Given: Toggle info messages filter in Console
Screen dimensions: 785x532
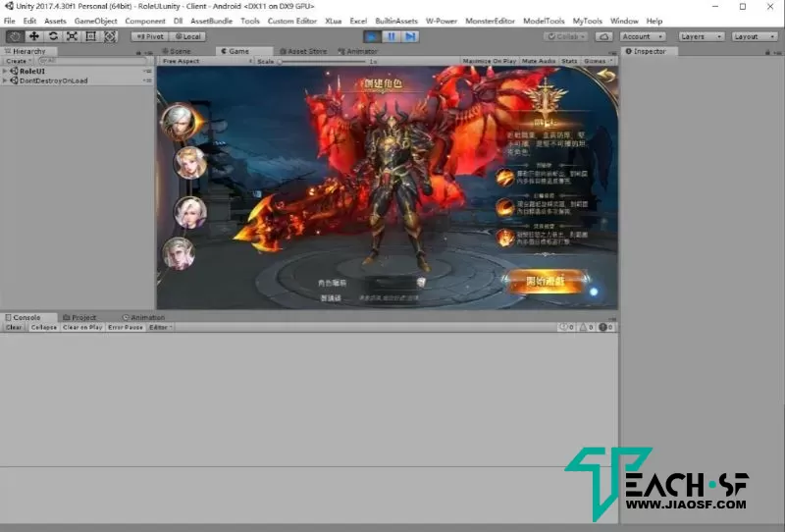Looking at the screenshot, I should coord(567,327).
